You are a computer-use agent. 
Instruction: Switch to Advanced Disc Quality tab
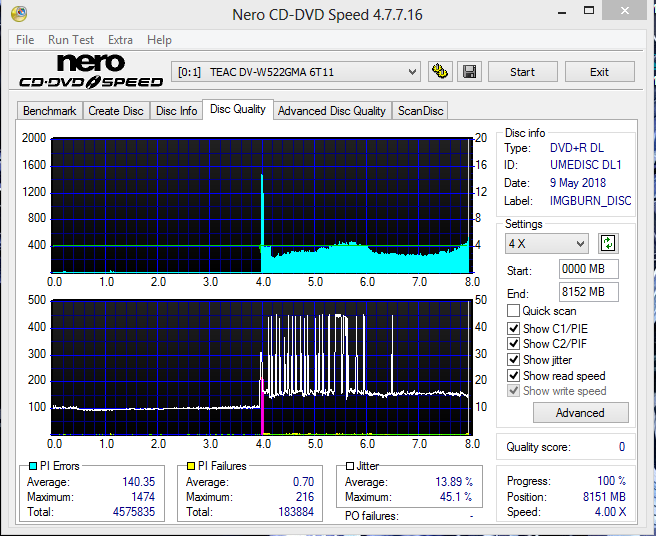332,111
